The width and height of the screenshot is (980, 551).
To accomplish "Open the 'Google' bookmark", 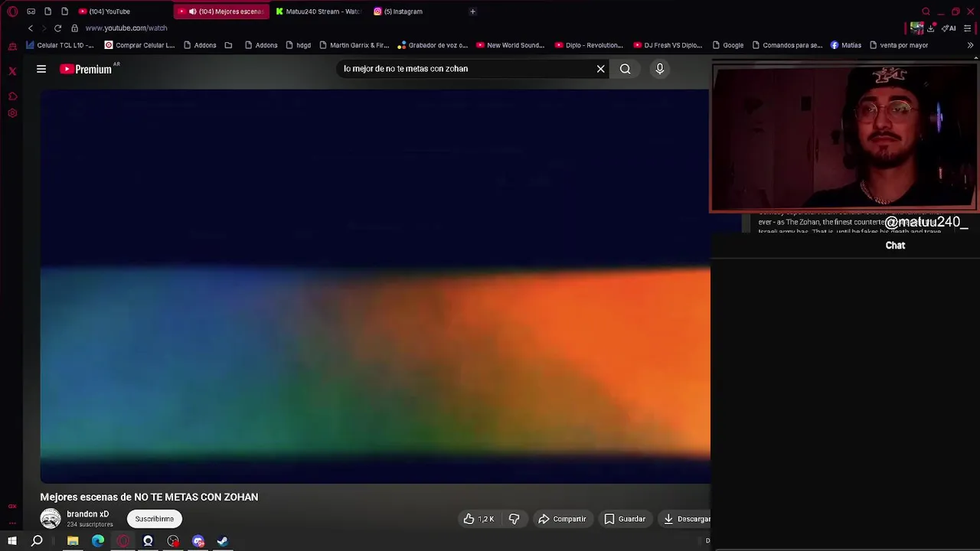I will 727,45.
